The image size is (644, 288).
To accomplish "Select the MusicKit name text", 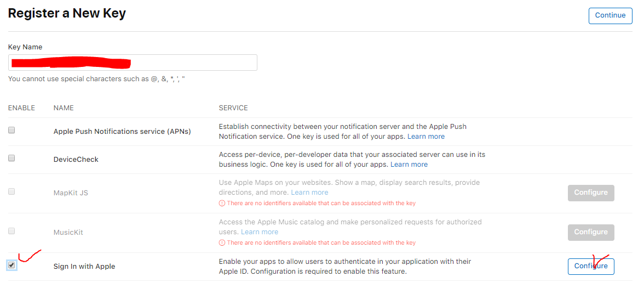I will pyautogui.click(x=68, y=233).
